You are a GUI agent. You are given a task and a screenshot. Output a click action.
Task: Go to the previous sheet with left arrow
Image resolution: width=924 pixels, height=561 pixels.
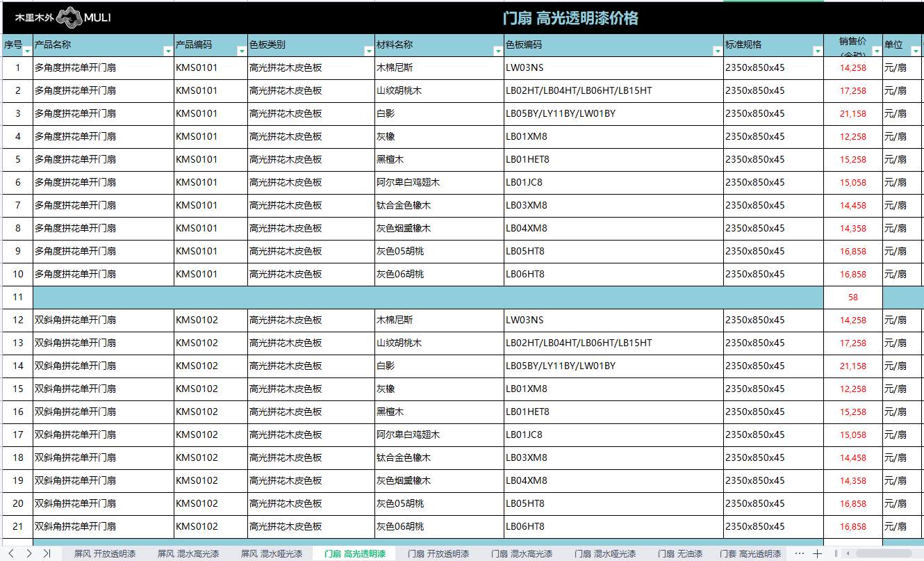coord(11,553)
